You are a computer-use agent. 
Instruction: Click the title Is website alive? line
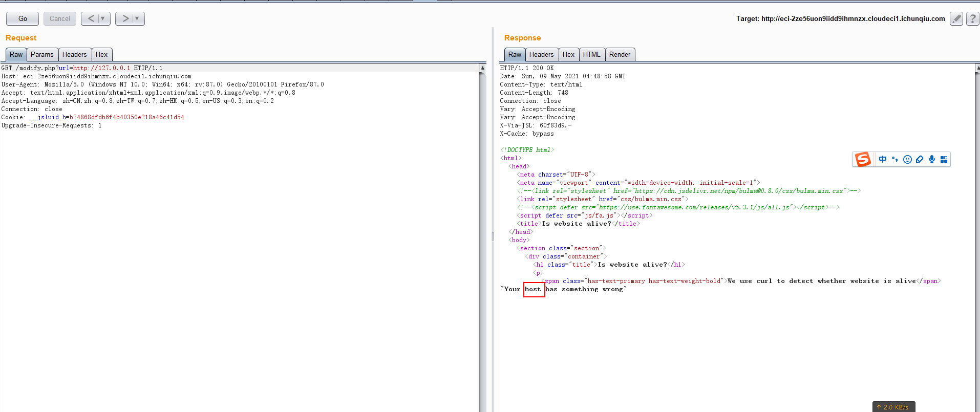point(578,224)
